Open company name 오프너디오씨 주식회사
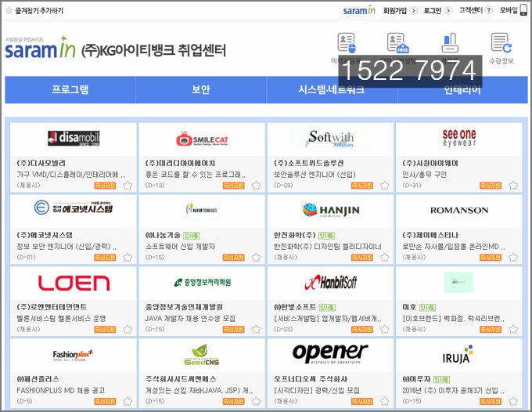The height and width of the screenshot is (412, 532). 311,379
